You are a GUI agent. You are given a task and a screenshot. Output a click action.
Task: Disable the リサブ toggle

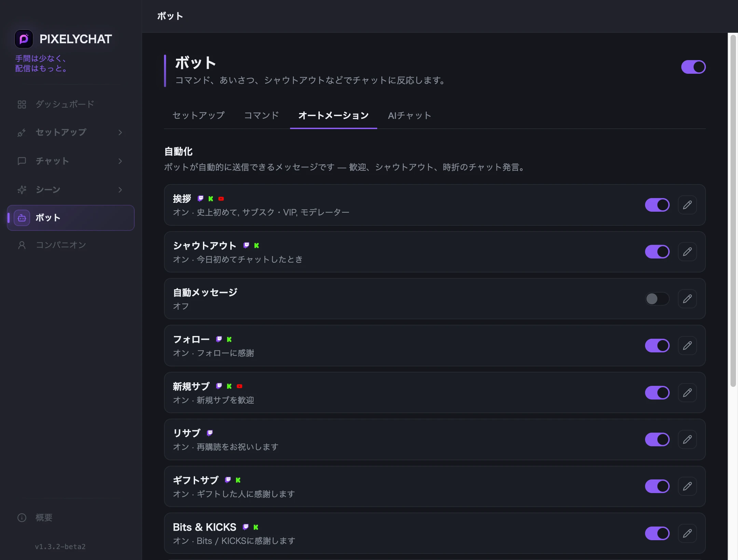point(657,439)
